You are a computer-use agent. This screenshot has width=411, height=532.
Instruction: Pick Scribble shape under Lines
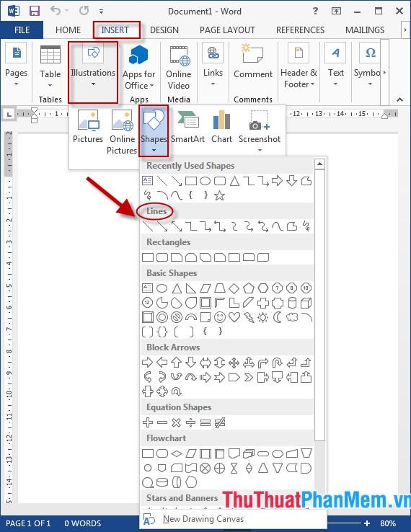(306, 226)
